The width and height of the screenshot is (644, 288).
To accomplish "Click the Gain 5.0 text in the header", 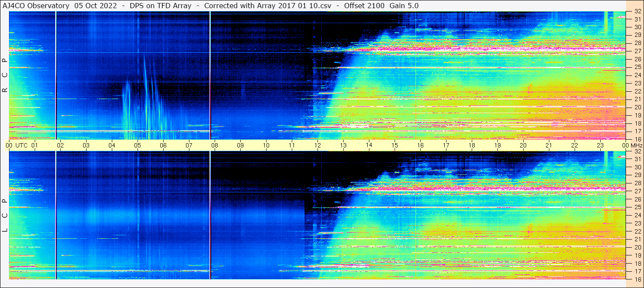I will point(404,6).
